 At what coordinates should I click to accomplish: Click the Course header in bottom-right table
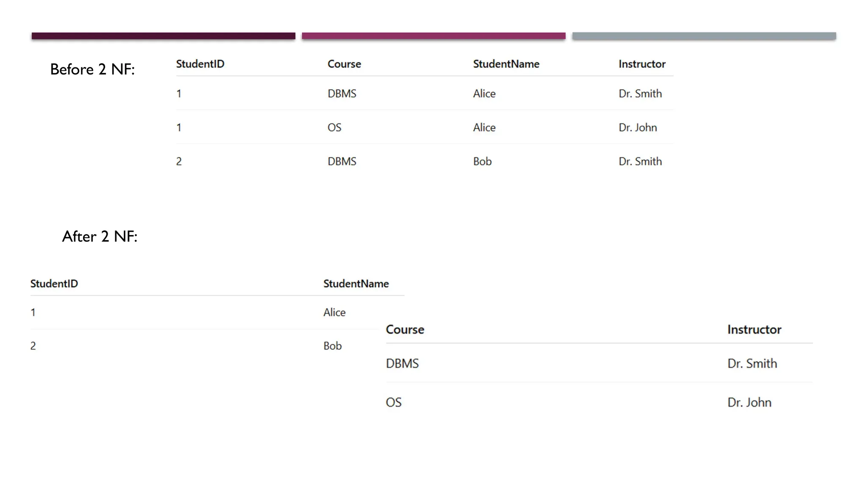(x=405, y=330)
